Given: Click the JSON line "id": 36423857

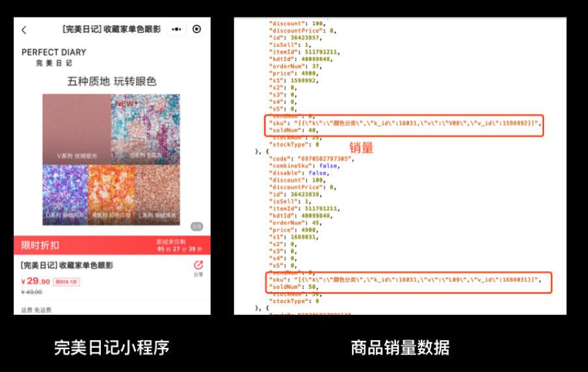Looking at the screenshot, I should click(x=295, y=38).
